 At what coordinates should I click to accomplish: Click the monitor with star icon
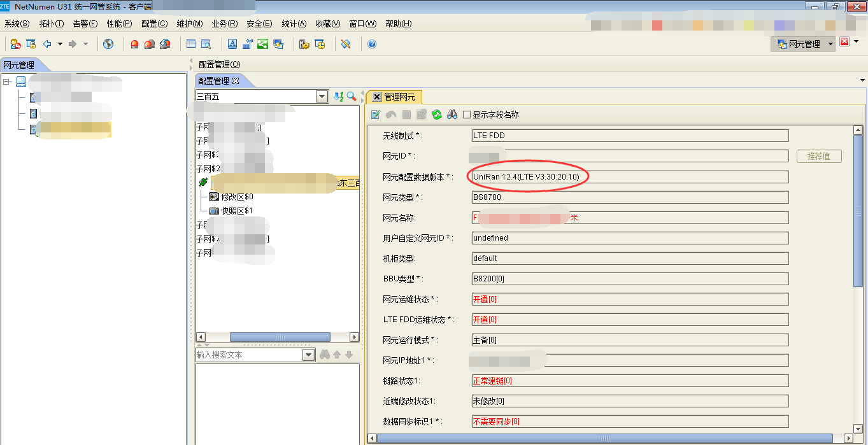(x=278, y=44)
